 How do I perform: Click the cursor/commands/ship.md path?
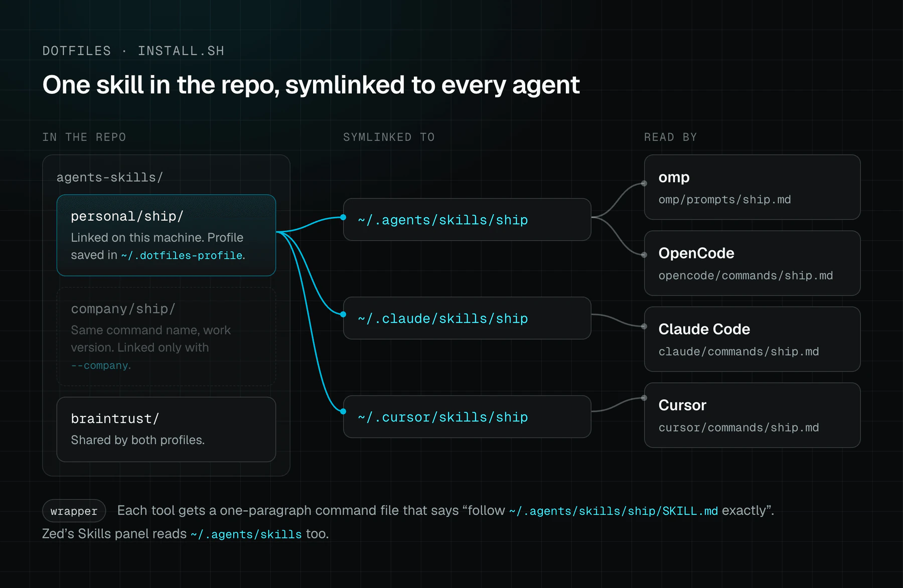point(738,427)
